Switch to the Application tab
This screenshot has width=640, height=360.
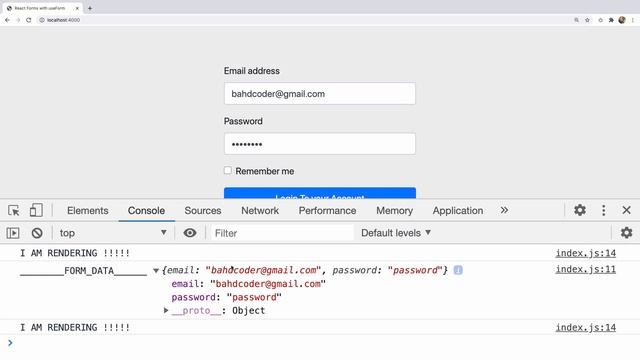pyautogui.click(x=458, y=211)
